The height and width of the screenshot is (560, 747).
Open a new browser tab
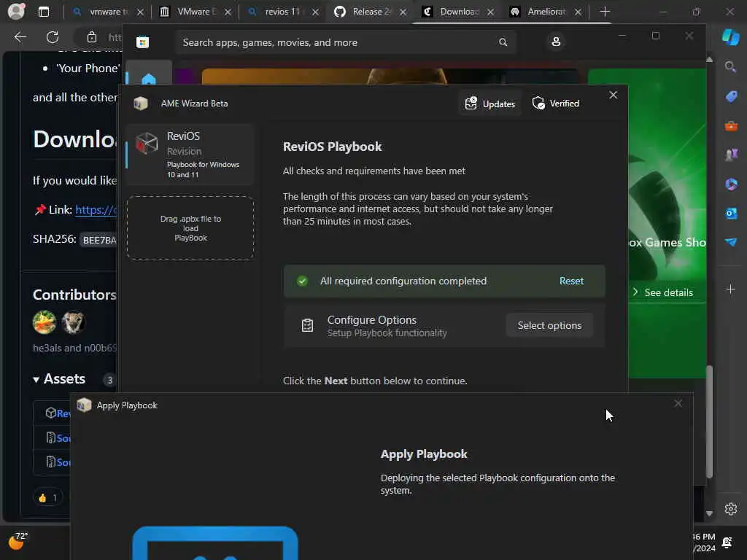(x=605, y=12)
